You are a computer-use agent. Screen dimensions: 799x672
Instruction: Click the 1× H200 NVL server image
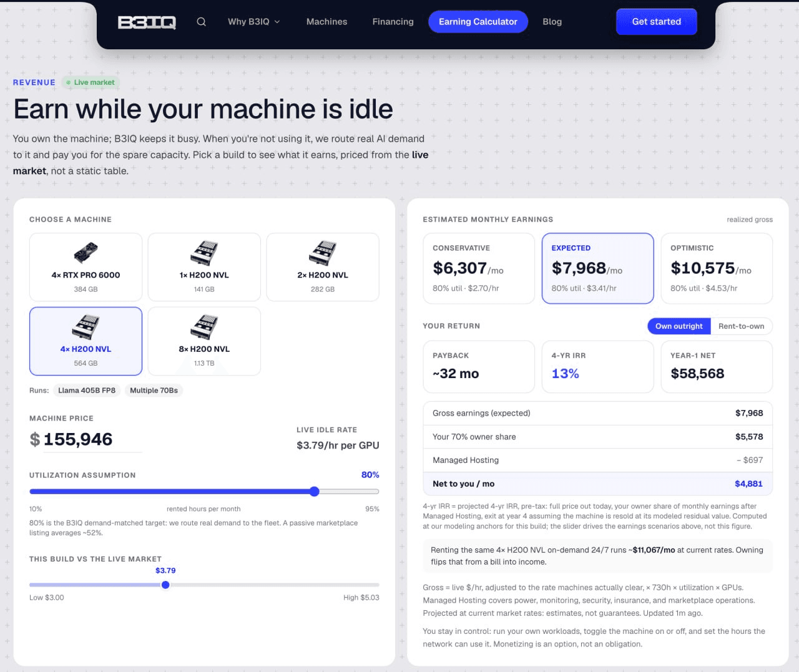point(204,253)
